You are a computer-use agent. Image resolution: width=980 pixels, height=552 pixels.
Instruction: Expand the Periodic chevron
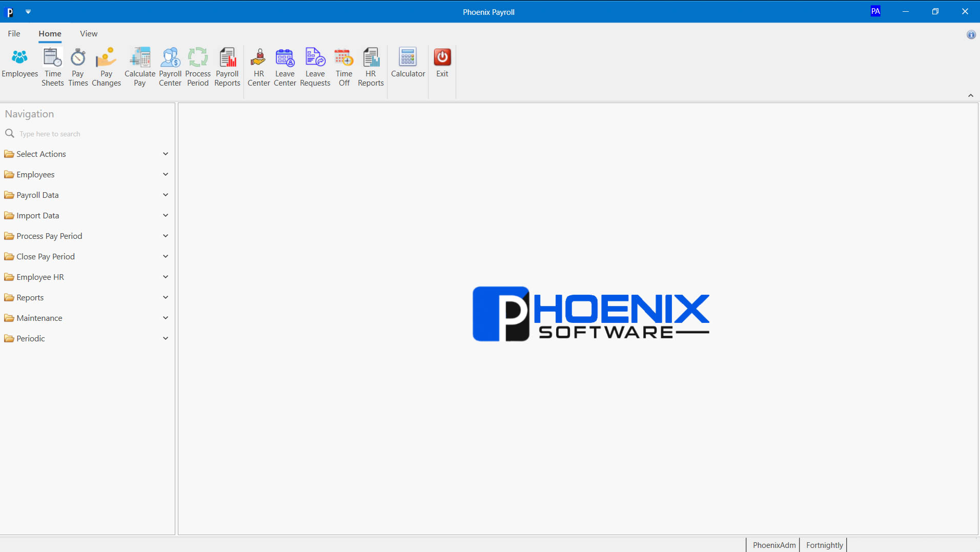tap(166, 338)
